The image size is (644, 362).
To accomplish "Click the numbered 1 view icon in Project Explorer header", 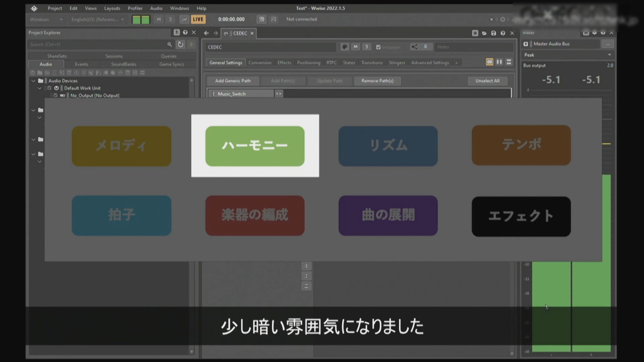I will coord(177,32).
